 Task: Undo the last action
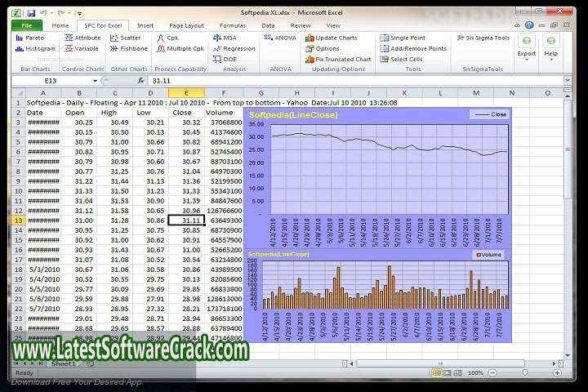tap(43, 13)
